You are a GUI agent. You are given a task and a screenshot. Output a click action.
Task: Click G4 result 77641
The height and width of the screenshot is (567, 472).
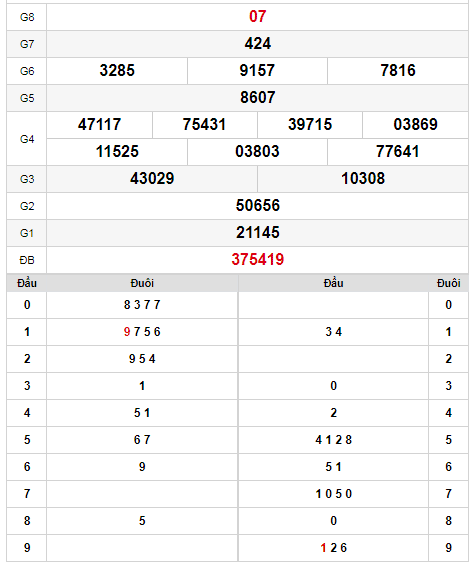click(398, 152)
